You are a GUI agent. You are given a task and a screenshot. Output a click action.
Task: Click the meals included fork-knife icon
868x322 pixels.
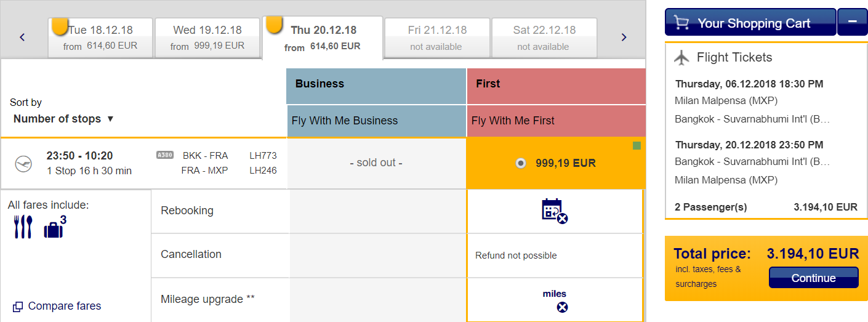pyautogui.click(x=22, y=227)
